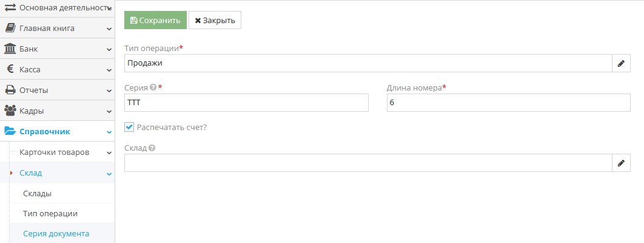Click the Сохранить button
The image size is (644, 243).
[155, 20]
